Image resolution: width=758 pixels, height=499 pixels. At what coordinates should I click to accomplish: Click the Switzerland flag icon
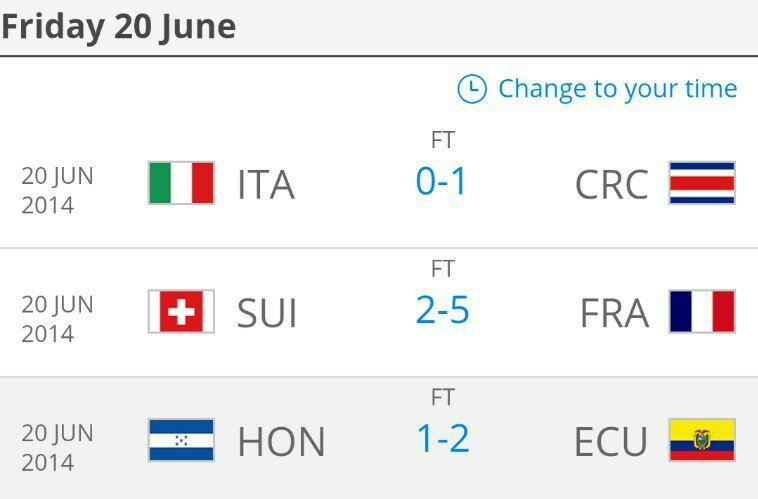point(181,311)
